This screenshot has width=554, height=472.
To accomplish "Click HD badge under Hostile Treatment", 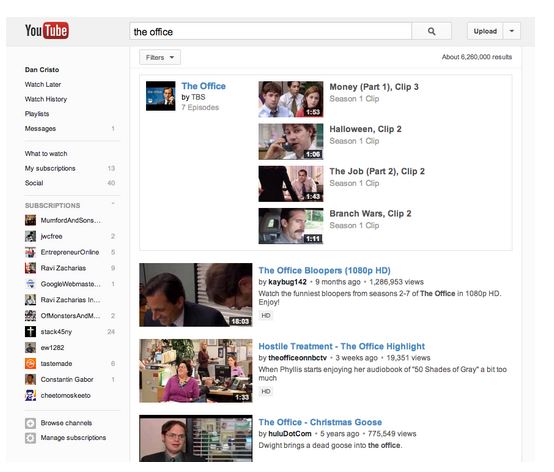I will (x=266, y=391).
